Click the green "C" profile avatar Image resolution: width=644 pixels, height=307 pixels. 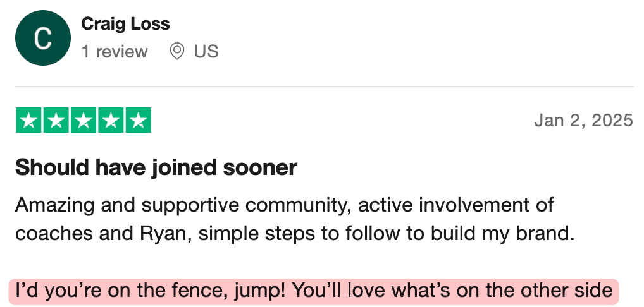click(x=42, y=39)
